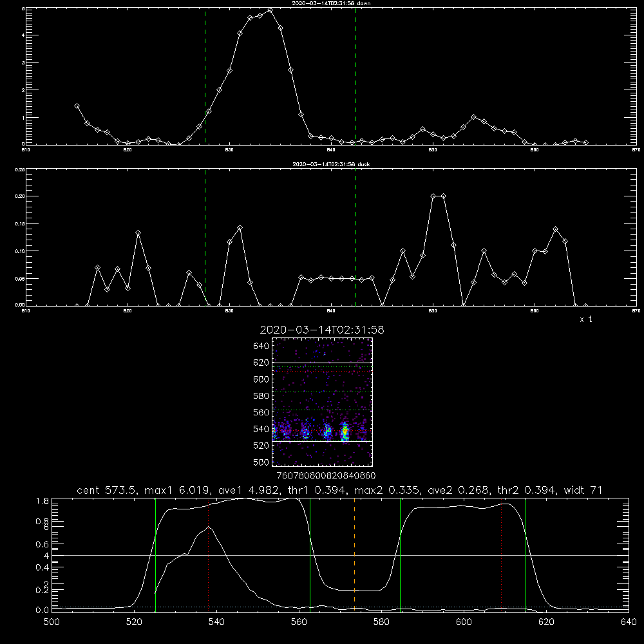
Task: Click the 'max1 6.019' value in stats line
Action: click(x=176, y=490)
